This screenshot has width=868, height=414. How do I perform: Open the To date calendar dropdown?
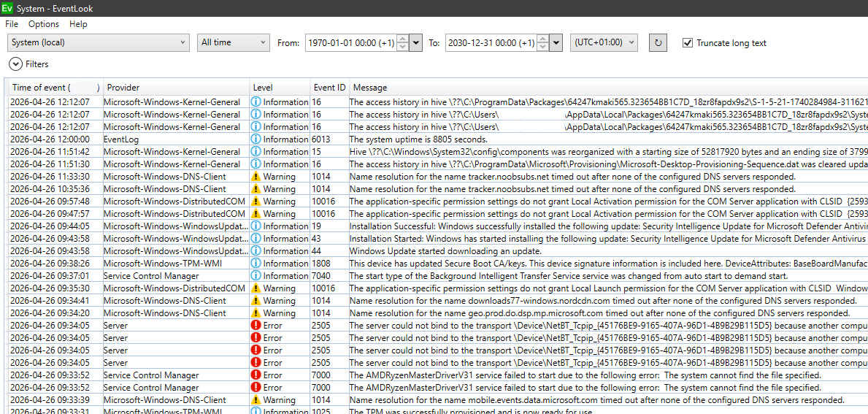[556, 42]
